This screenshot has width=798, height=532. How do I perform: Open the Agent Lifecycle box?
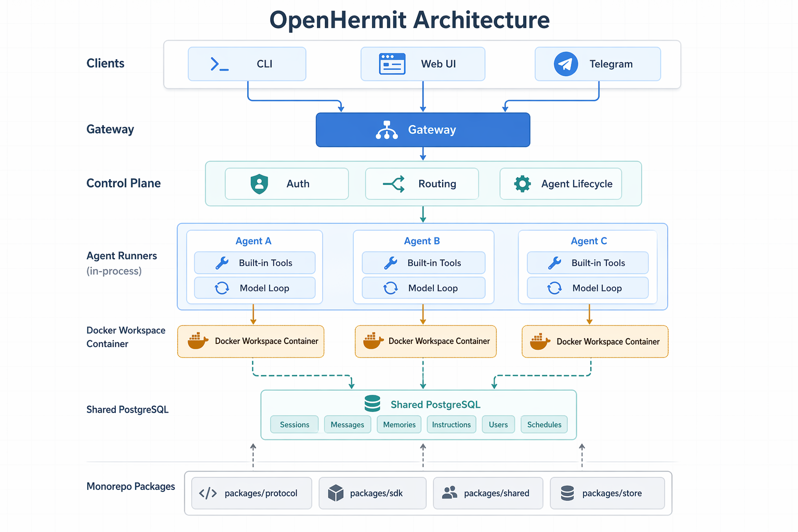[561, 184]
